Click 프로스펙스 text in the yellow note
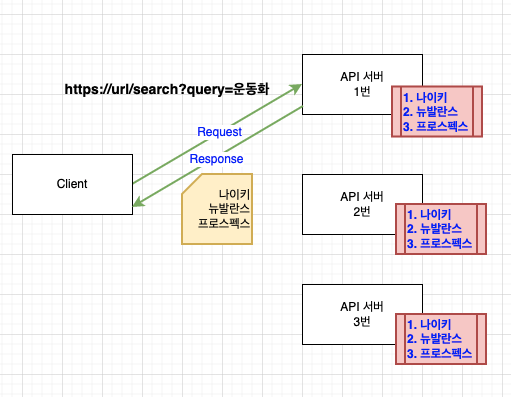 point(224,223)
